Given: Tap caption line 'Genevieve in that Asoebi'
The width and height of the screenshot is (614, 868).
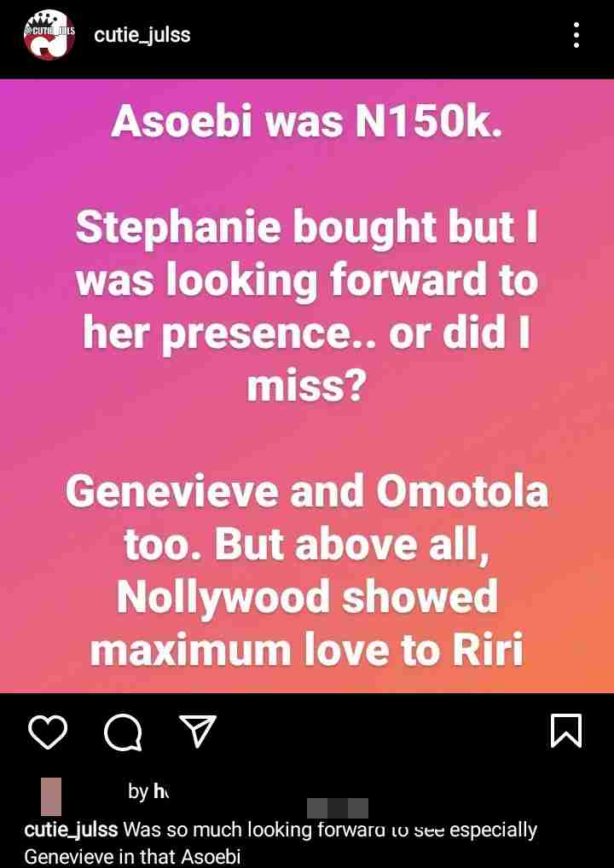Looking at the screenshot, I should point(133,857).
